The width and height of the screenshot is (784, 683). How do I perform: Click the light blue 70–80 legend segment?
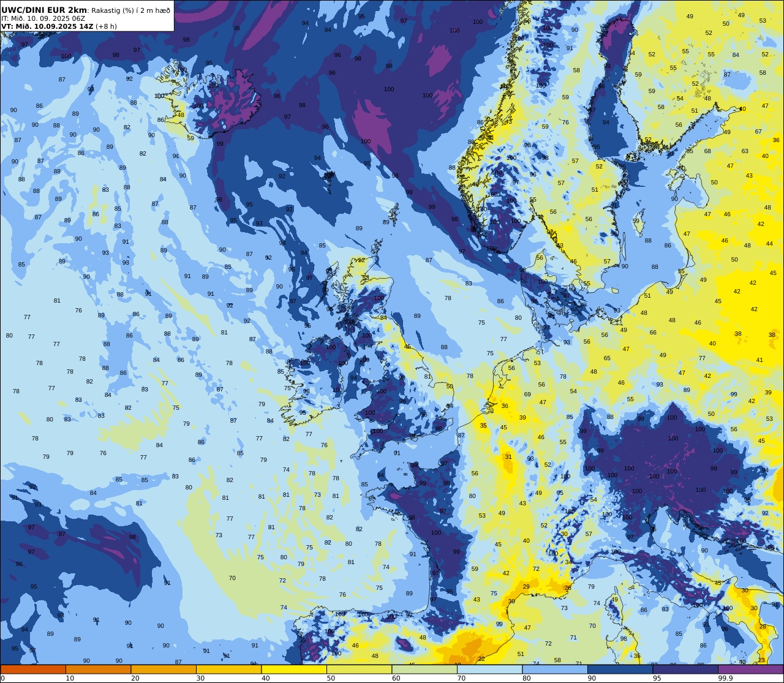point(489,670)
